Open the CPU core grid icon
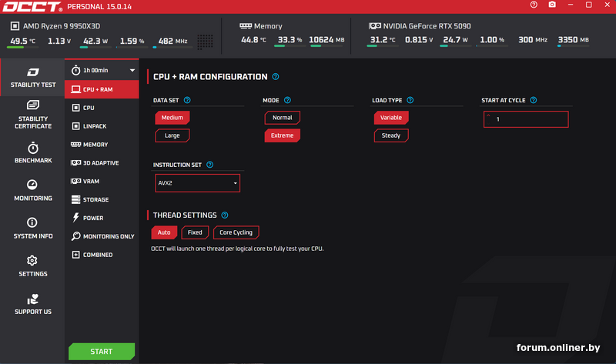Screen dimensions: 616x364 point(205,42)
